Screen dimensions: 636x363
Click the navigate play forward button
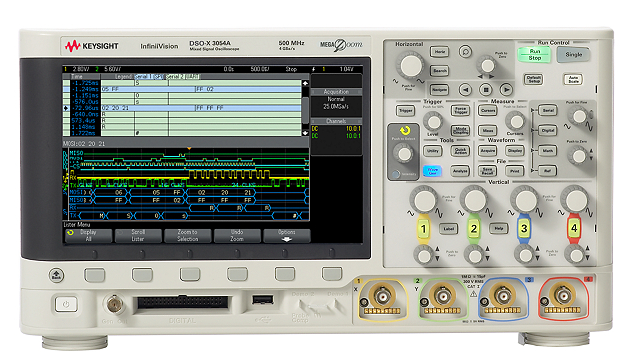click(506, 89)
